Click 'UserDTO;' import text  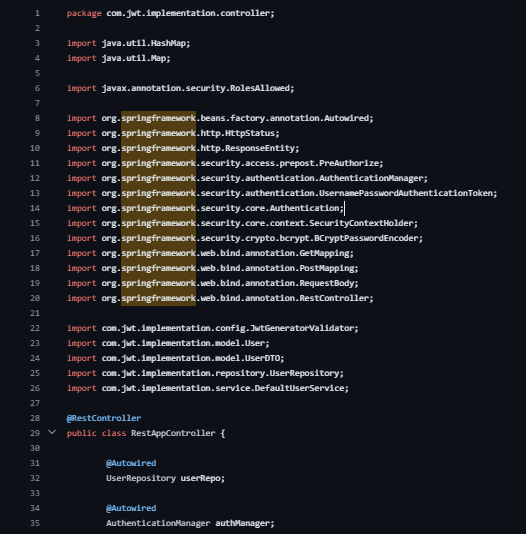point(265,358)
